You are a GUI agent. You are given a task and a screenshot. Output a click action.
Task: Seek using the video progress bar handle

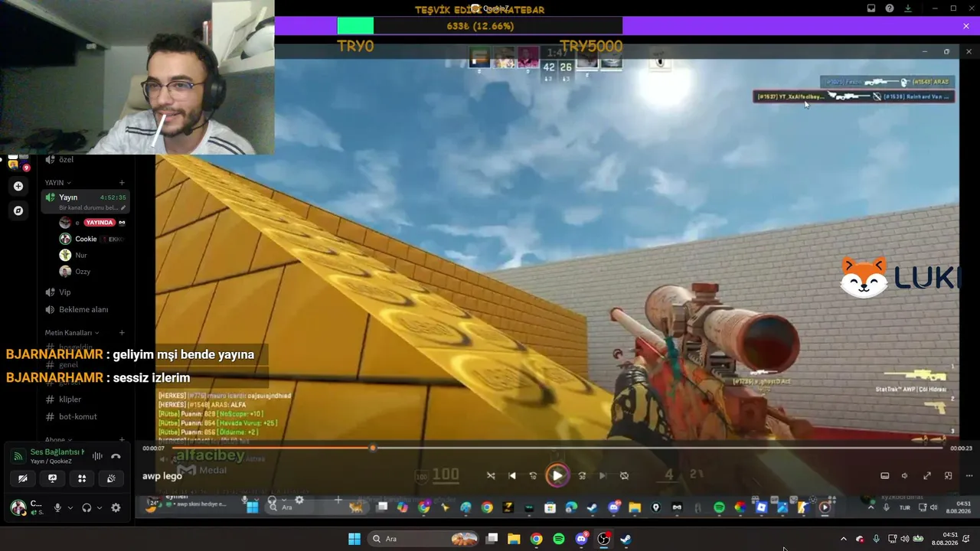point(373,448)
